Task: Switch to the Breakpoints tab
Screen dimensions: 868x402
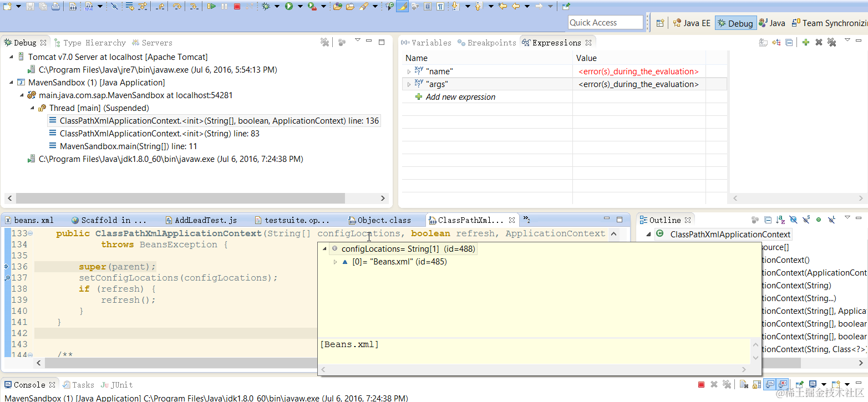Action: pos(487,43)
